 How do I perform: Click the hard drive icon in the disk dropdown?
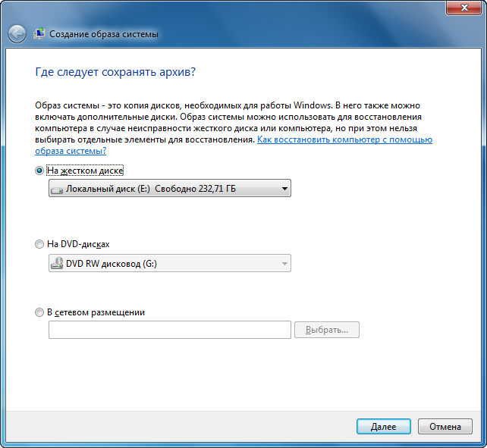click(57, 190)
